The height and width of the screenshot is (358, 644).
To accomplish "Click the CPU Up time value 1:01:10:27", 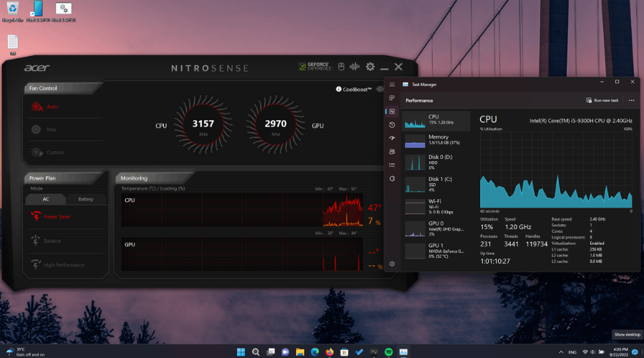I will click(495, 261).
